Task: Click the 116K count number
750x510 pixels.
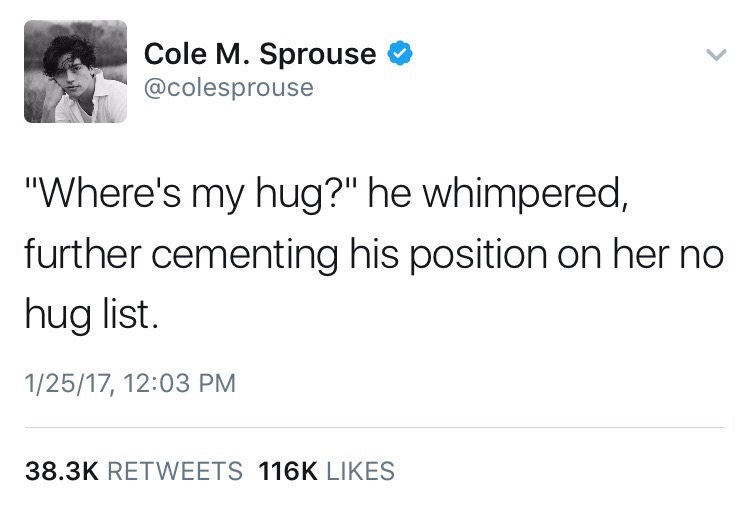Action: click(287, 470)
